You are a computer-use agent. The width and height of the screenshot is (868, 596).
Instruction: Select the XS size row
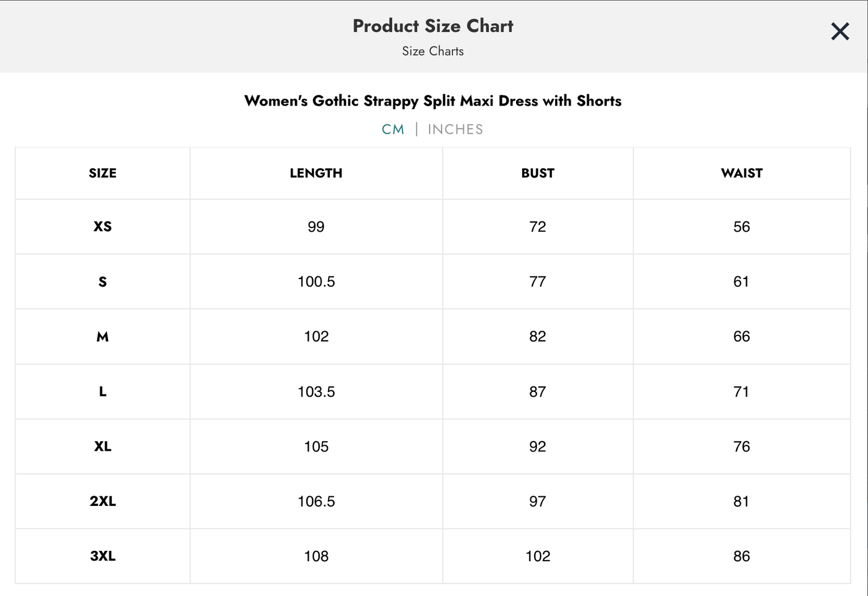[x=102, y=226]
